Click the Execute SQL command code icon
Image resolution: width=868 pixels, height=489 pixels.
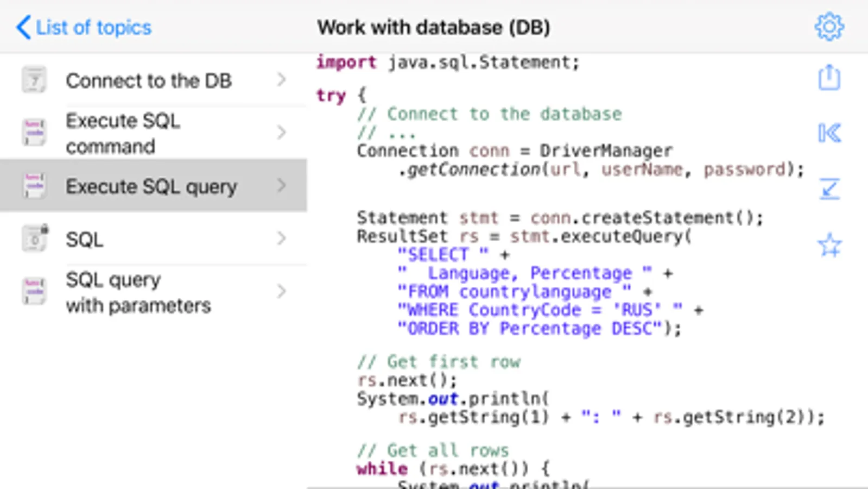[x=34, y=133]
